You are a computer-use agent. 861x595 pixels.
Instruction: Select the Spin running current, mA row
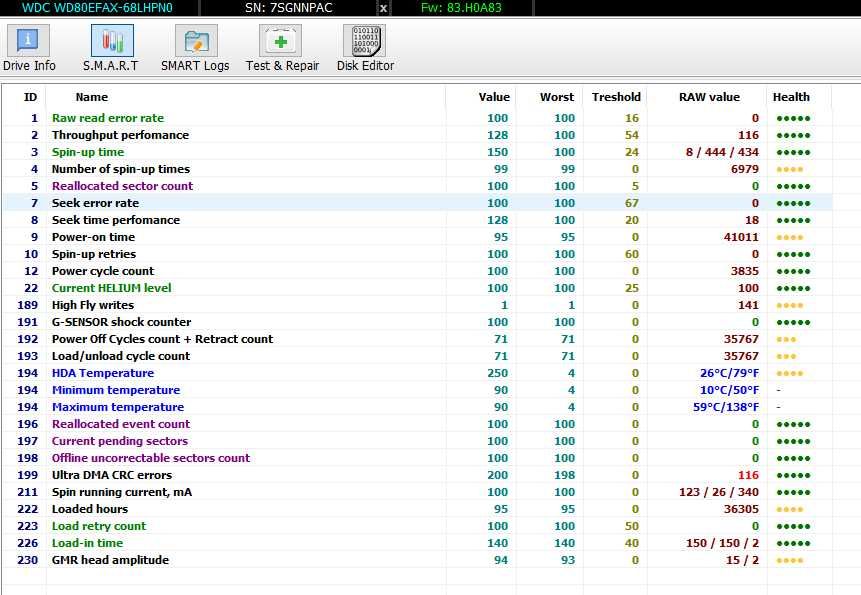pyautogui.click(x=417, y=492)
